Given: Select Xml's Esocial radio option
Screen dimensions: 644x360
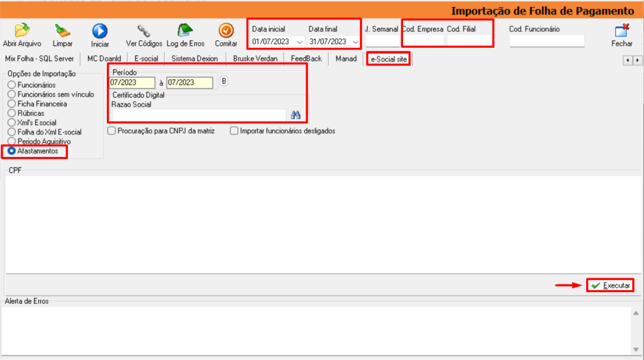Looking at the screenshot, I should (11, 123).
